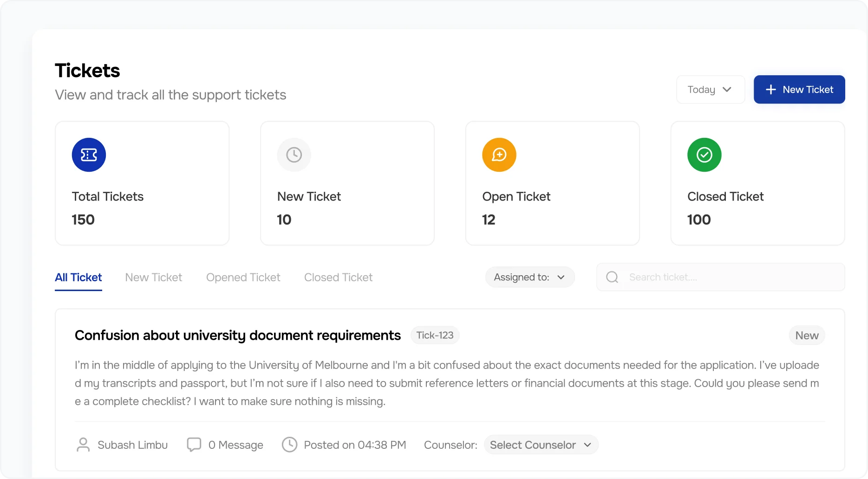
Task: Click the Tick-123 ticket ID label
Action: point(434,335)
